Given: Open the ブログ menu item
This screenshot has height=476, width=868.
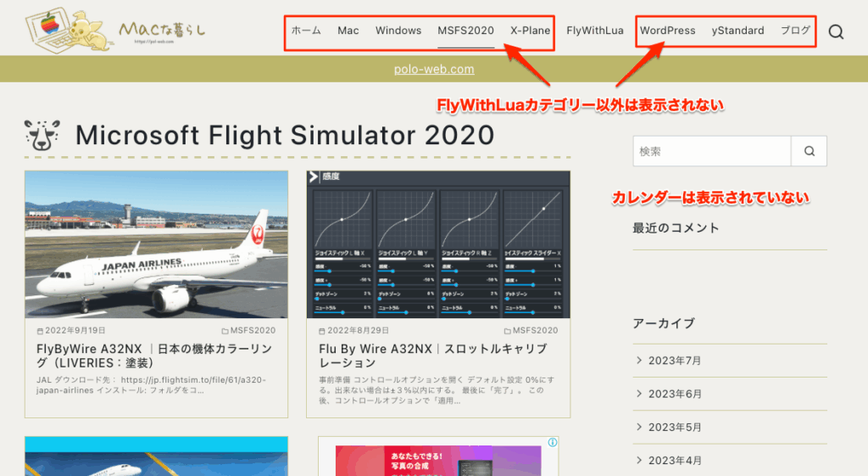Looking at the screenshot, I should coord(795,31).
